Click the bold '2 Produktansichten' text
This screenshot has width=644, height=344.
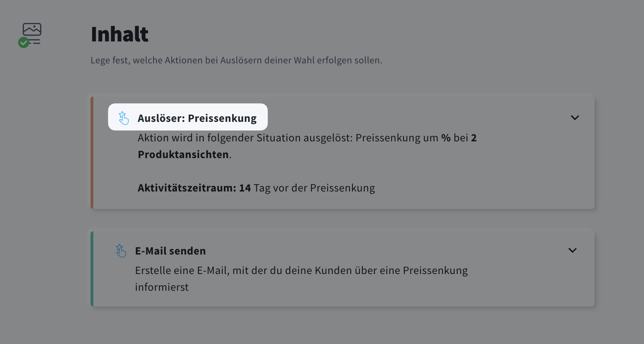point(183,155)
